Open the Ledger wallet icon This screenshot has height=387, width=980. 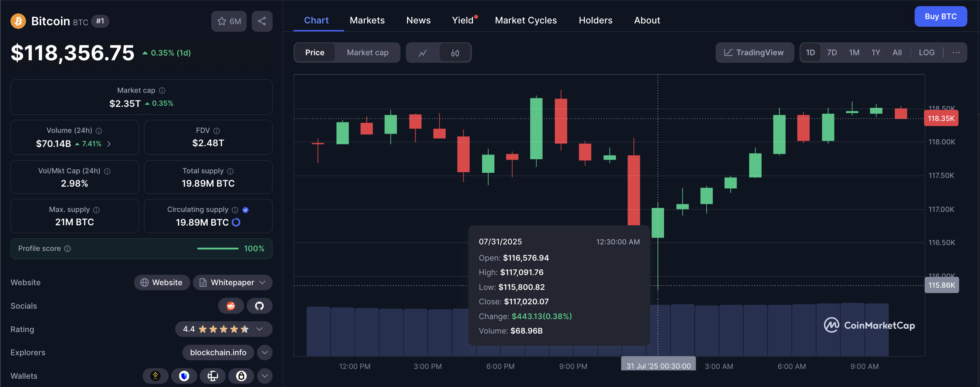[x=213, y=376]
